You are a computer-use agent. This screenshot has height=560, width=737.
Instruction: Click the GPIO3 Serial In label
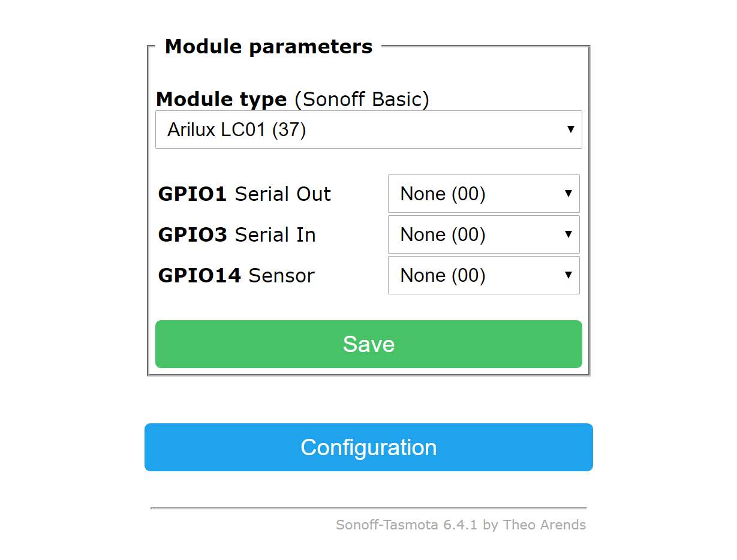tap(237, 235)
